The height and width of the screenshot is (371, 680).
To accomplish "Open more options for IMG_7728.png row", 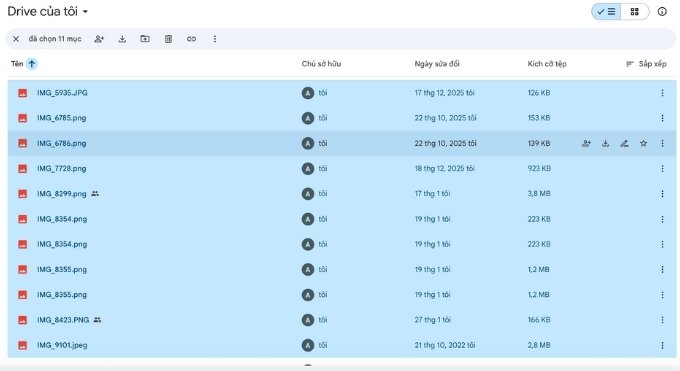I will [662, 168].
